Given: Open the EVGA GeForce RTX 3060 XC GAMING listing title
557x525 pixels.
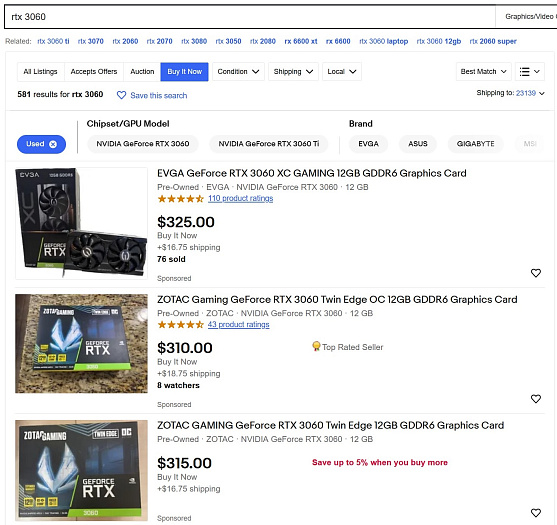Looking at the screenshot, I should pos(312,173).
